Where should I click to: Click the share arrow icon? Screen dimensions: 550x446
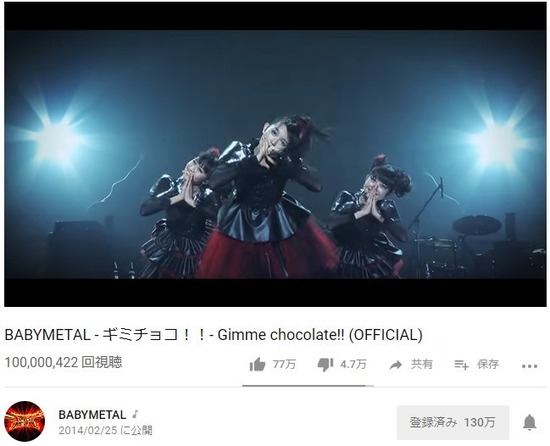pyautogui.click(x=396, y=365)
